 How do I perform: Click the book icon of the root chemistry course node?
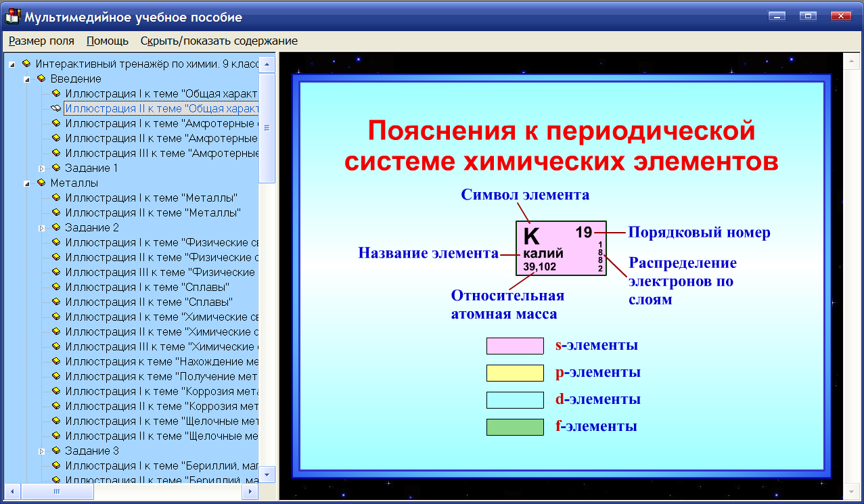click(x=26, y=64)
